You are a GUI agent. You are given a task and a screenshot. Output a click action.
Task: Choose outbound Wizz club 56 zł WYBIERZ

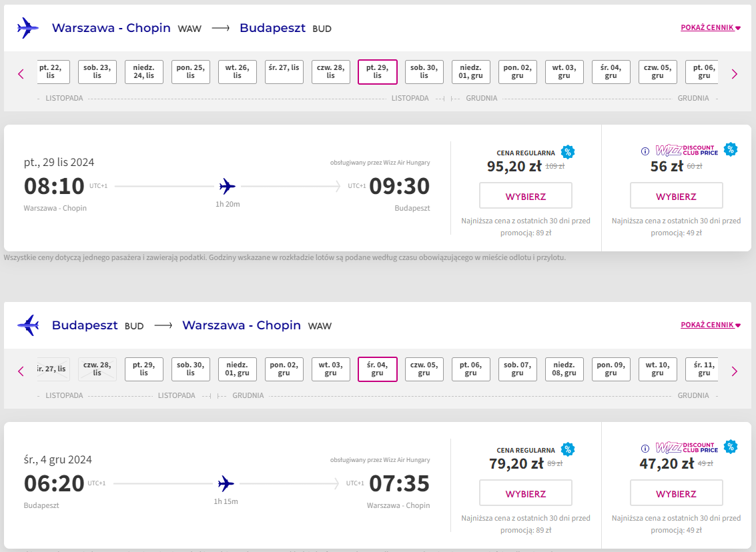(676, 195)
